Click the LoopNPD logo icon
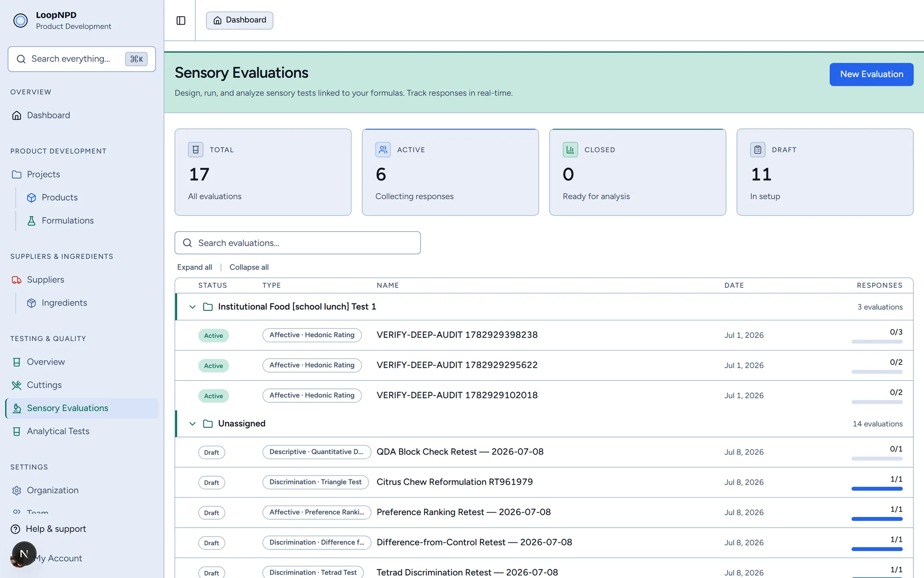This screenshot has height=578, width=924. coord(20,20)
